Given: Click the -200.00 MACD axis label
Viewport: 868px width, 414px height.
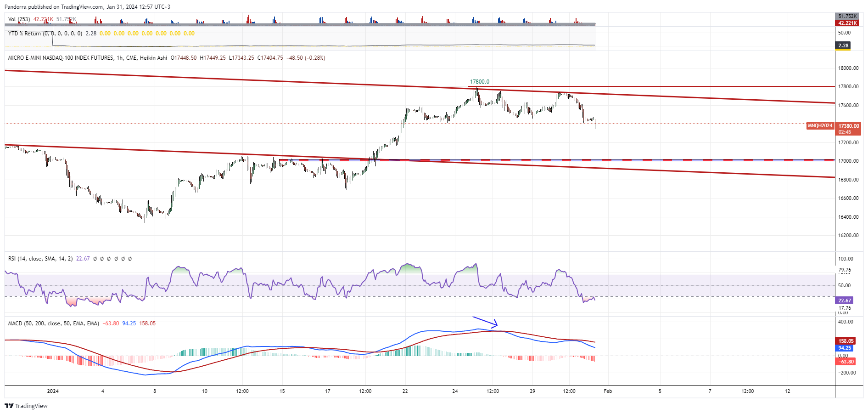Looking at the screenshot, I should point(846,373).
